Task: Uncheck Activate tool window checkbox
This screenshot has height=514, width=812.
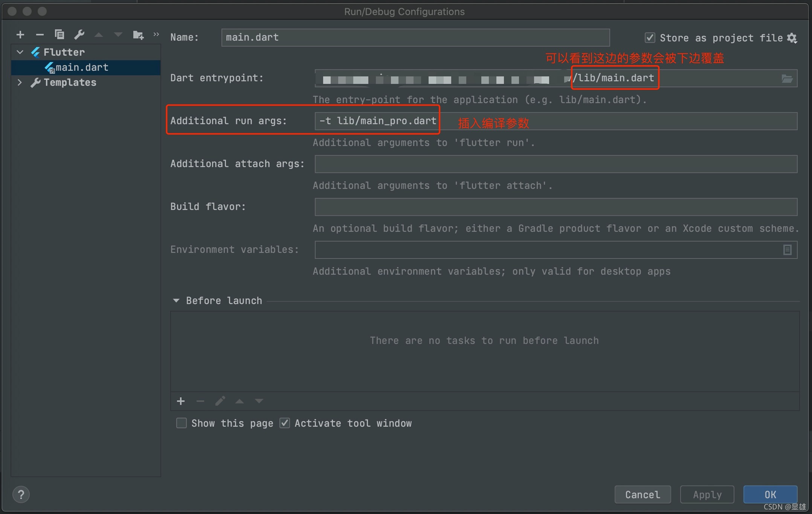Action: point(285,423)
